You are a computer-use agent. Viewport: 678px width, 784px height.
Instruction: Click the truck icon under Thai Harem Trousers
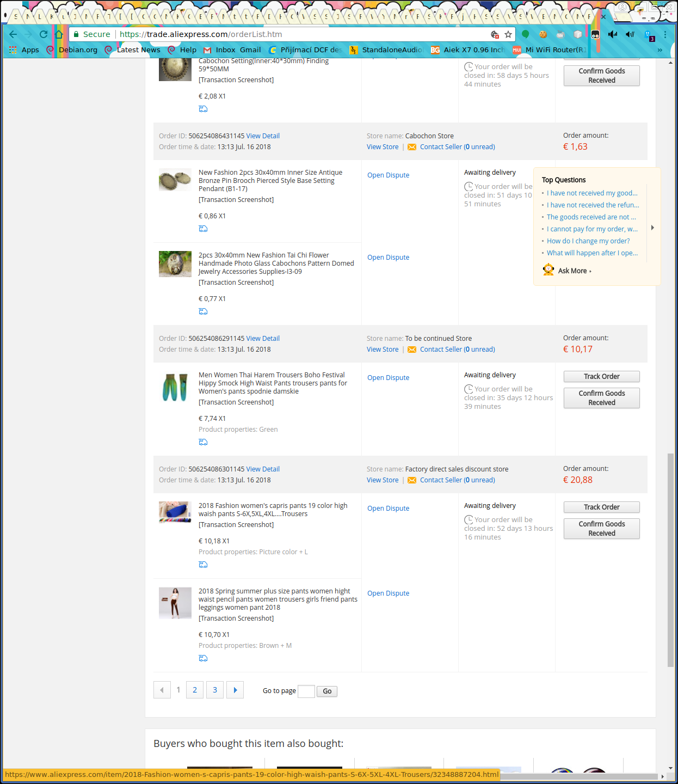coord(203,442)
